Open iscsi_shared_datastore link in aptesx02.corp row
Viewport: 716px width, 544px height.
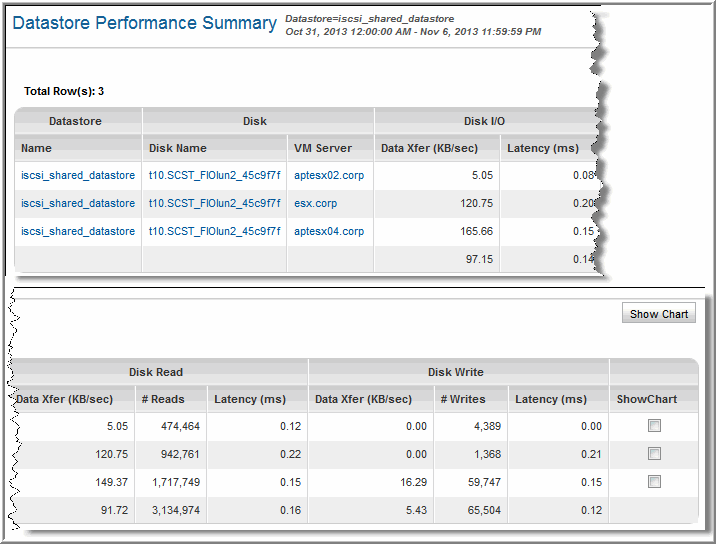(x=78, y=175)
